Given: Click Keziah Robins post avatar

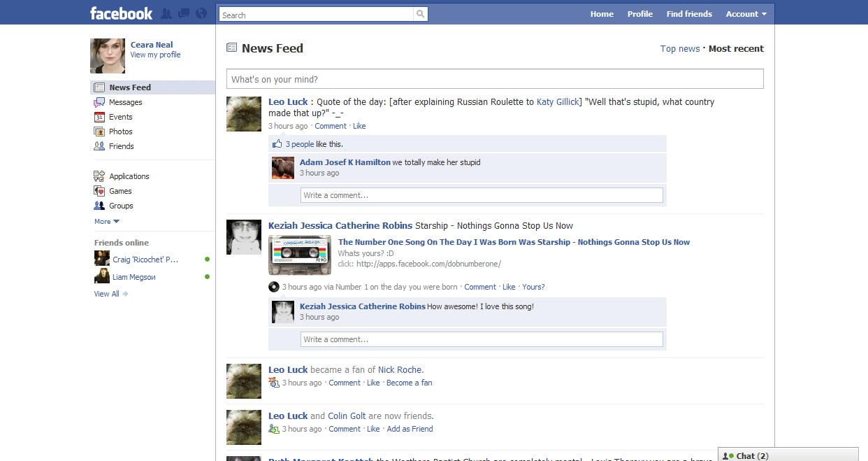Looking at the screenshot, I should 244,238.
